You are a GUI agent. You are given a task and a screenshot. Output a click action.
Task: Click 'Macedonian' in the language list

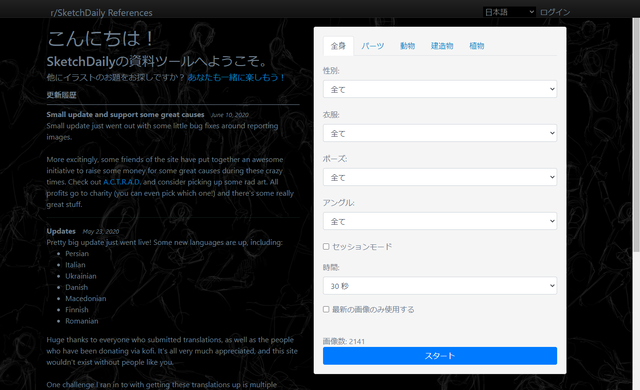pos(86,298)
